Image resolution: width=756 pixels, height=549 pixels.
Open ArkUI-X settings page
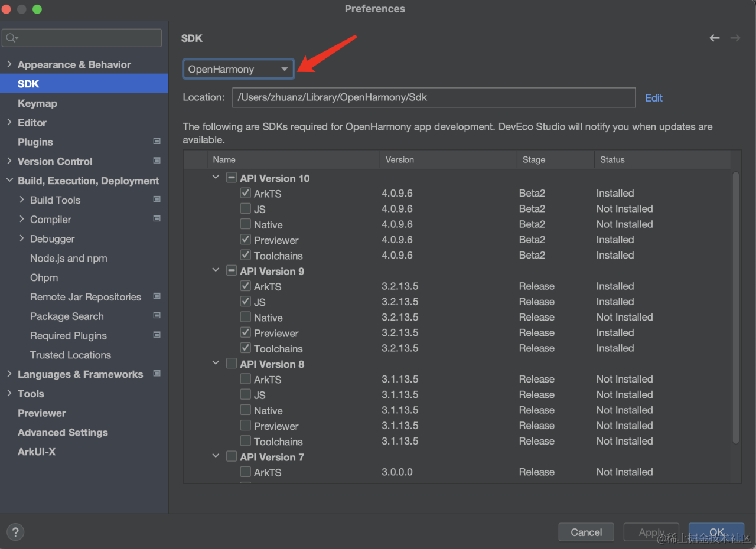[x=37, y=452]
